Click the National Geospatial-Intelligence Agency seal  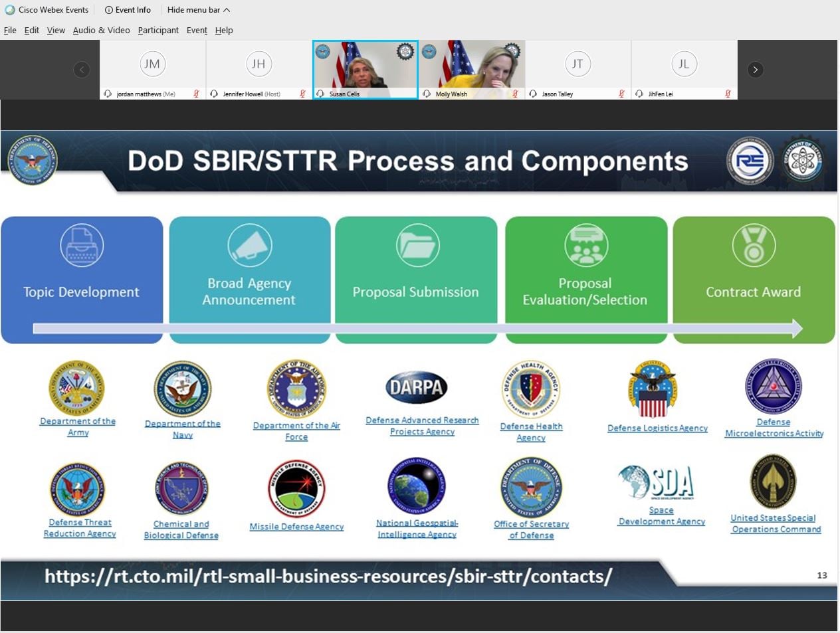[x=417, y=486]
